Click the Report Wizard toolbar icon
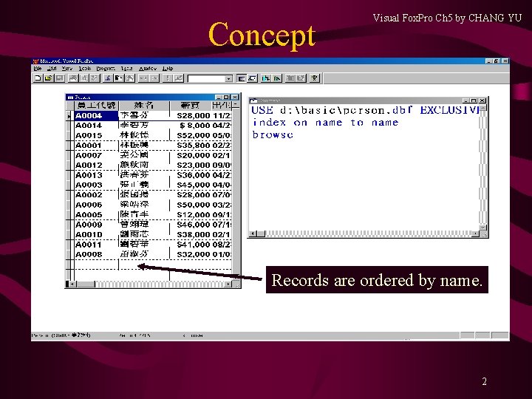Viewport: 532px width, 399px height. 276,78
